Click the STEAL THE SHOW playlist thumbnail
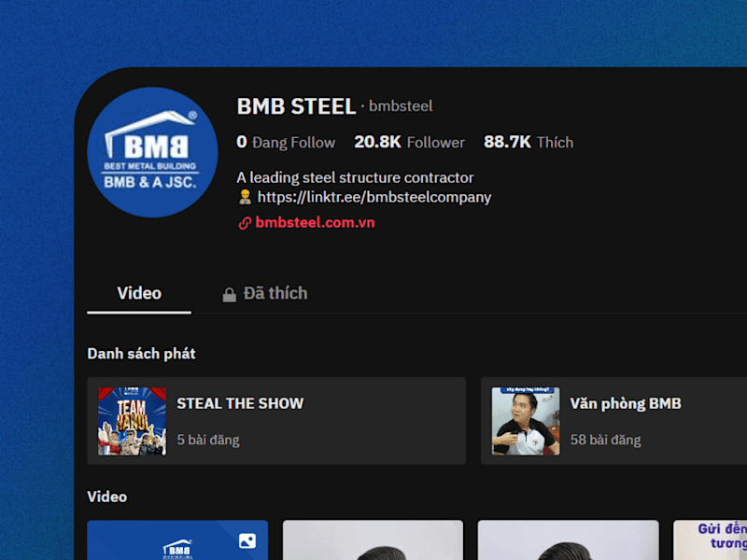This screenshot has width=747, height=560. tap(132, 421)
